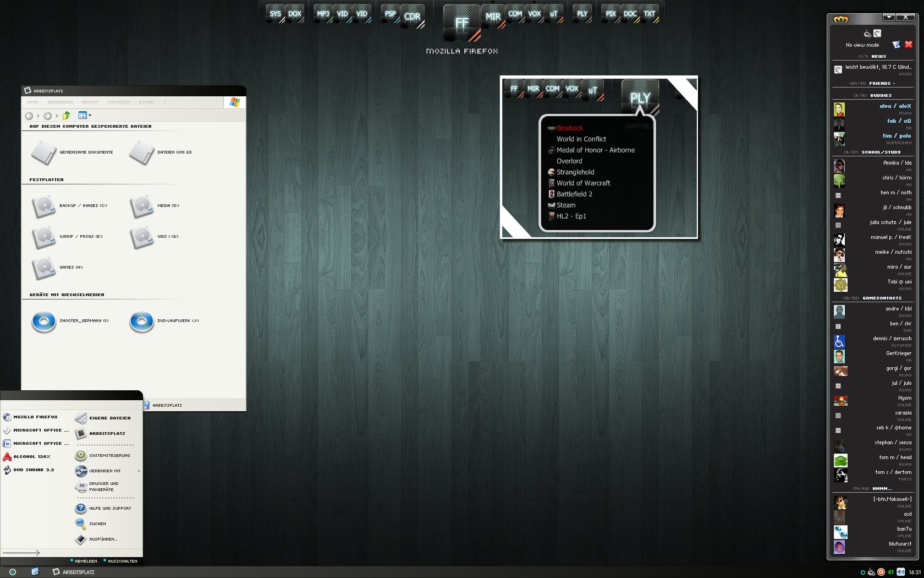Image resolution: width=924 pixels, height=578 pixels.
Task: Go up one folder level in Arbeitsplatz
Action: point(67,116)
